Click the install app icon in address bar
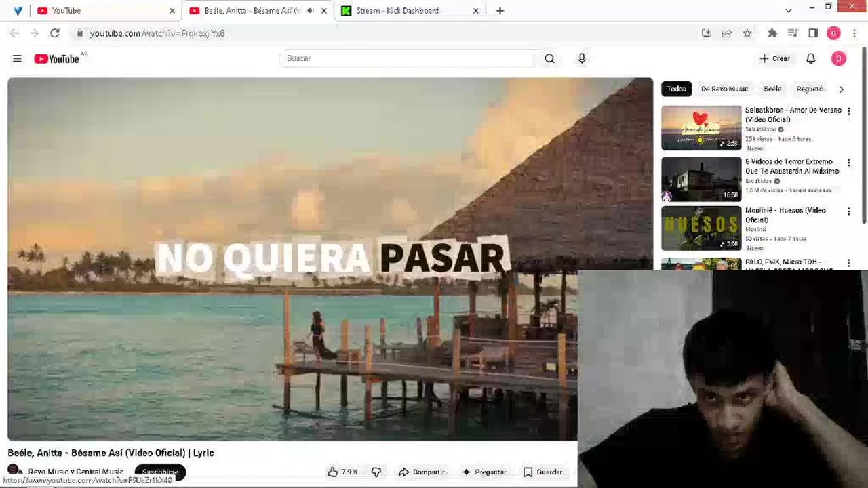The width and height of the screenshot is (868, 488). click(x=707, y=33)
